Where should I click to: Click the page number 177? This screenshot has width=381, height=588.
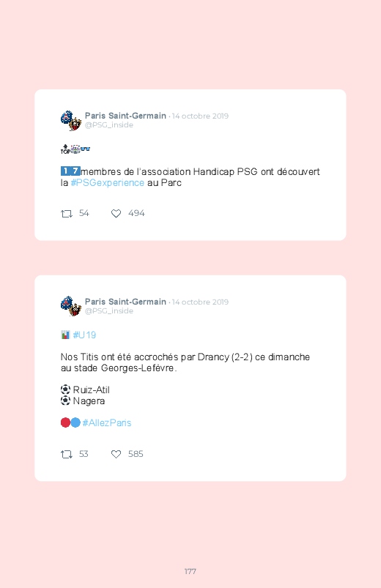(x=190, y=571)
